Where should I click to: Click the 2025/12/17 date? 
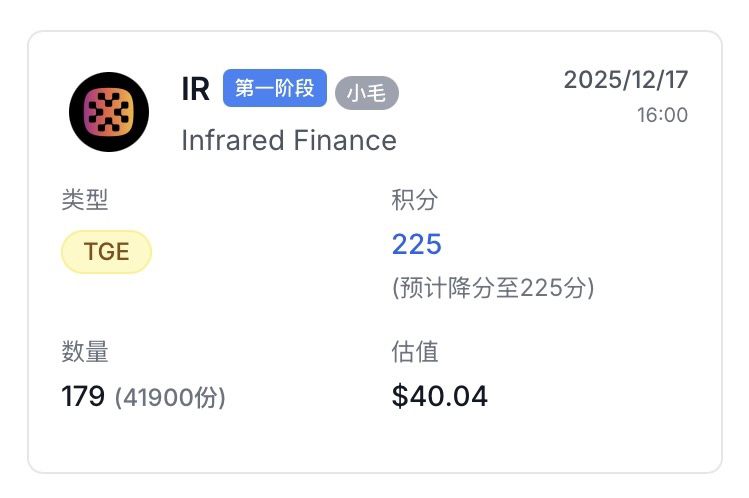point(625,80)
